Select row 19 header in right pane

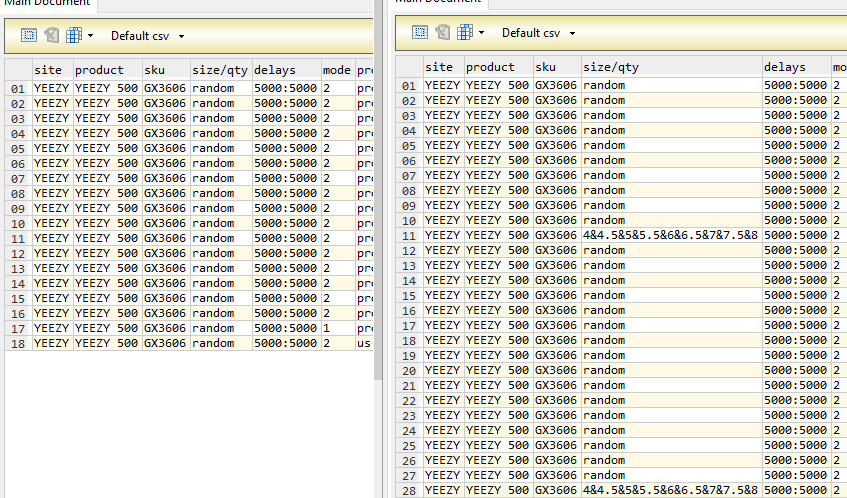[409, 355]
